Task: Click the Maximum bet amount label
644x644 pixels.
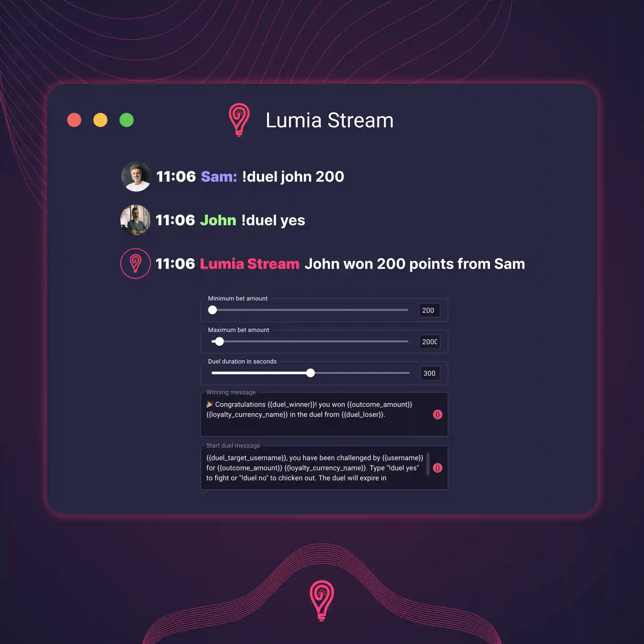Action: pos(238,330)
